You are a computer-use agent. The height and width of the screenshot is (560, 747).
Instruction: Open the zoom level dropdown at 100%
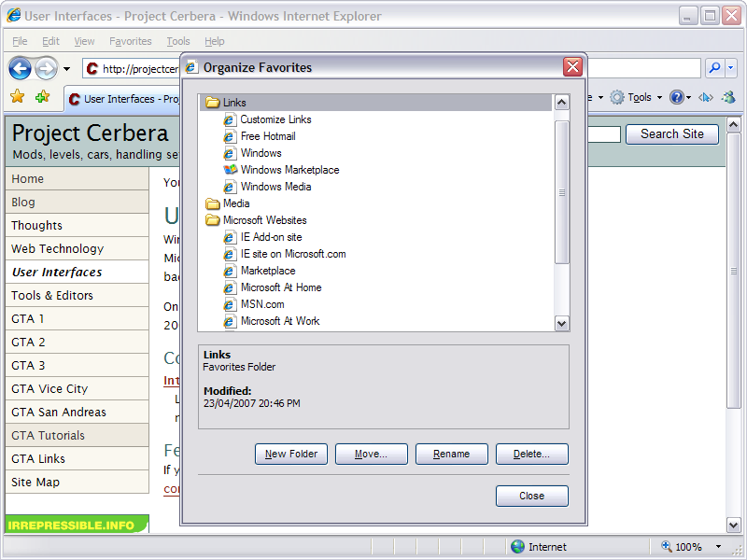(718, 547)
